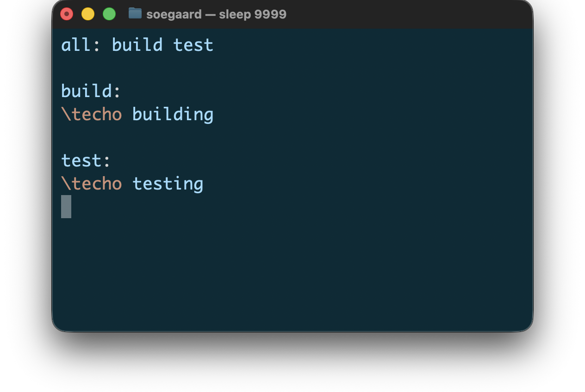Image resolution: width=585 pixels, height=392 pixels.
Task: Minimize the window using the yellow button
Action: [88, 14]
